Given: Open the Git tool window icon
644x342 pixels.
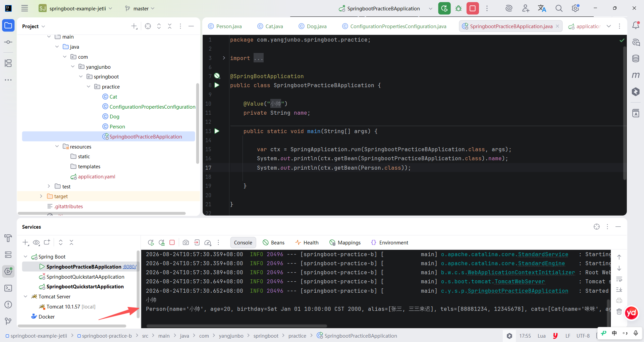Looking at the screenshot, I should coord(8,321).
